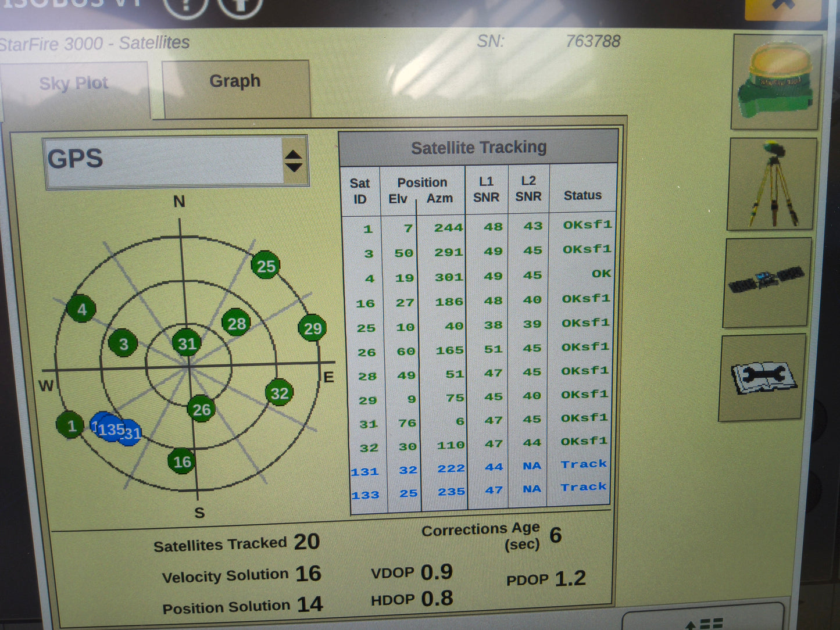Click Corrections Age value 6
This screenshot has height=630, width=840.
[556, 535]
